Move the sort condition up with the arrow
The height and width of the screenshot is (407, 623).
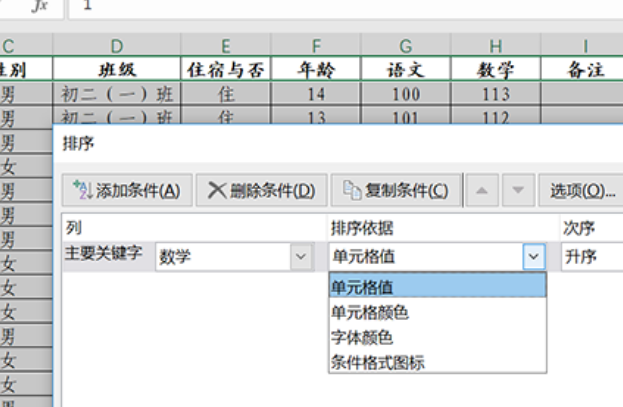pyautogui.click(x=482, y=190)
